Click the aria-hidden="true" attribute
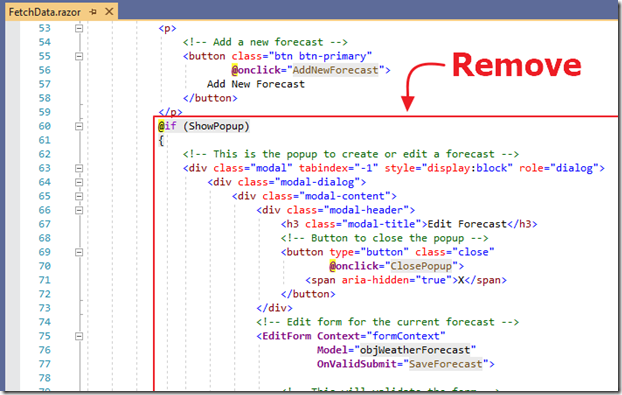This screenshot has height=395, width=622. pyautogui.click(x=397, y=280)
